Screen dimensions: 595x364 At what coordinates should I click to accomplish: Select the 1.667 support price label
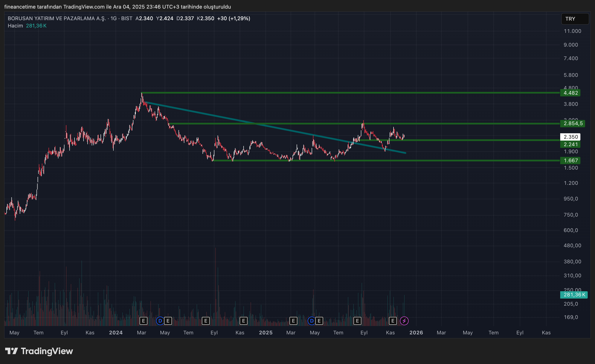(570, 160)
